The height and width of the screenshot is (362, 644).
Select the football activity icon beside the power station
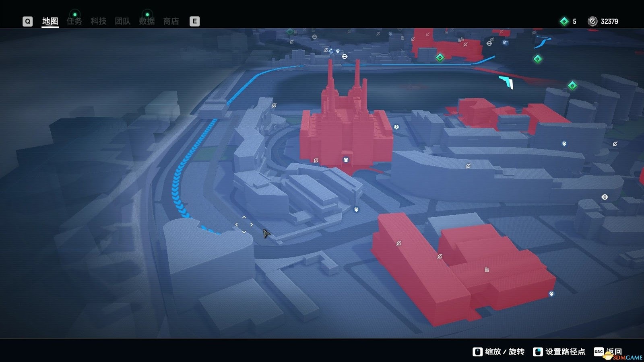pyautogui.click(x=396, y=127)
